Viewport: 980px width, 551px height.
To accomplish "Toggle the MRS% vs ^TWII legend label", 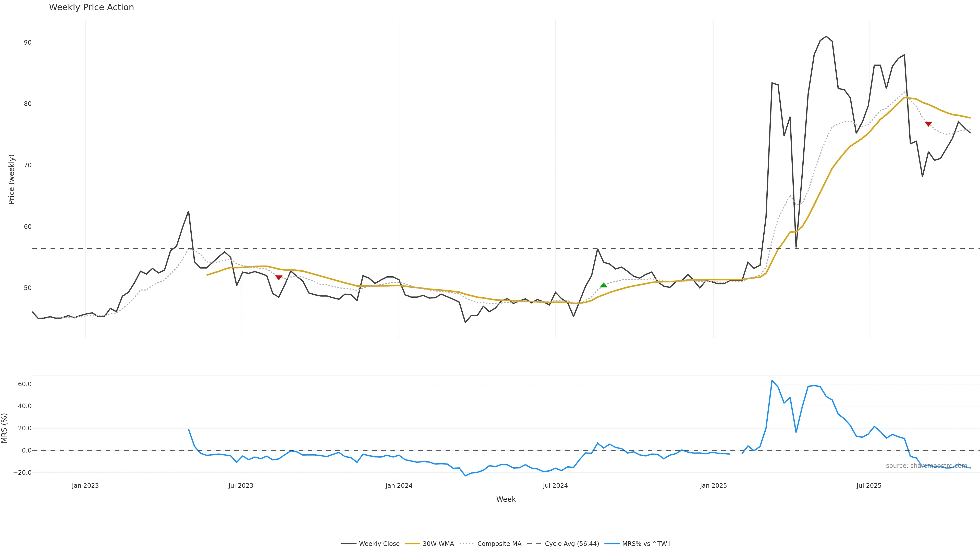I will pos(646,544).
